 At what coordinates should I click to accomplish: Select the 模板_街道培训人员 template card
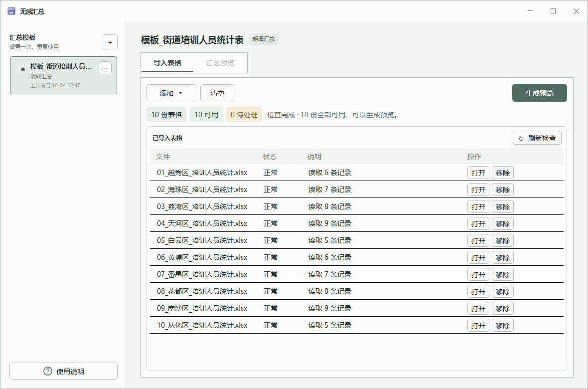pos(63,75)
